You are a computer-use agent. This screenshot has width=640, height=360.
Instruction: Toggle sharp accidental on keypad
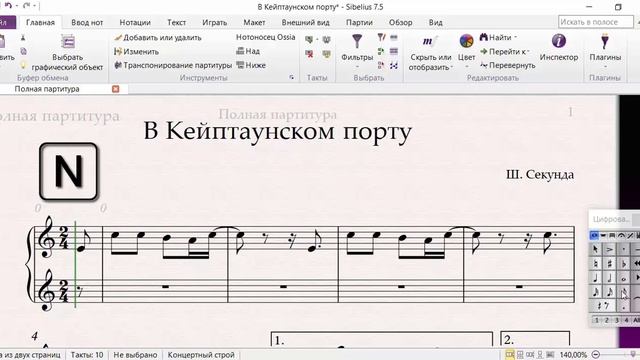tap(609, 264)
